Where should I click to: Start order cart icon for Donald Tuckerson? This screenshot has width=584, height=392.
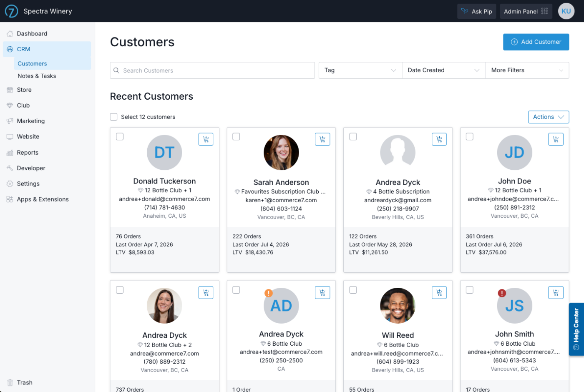tap(206, 139)
